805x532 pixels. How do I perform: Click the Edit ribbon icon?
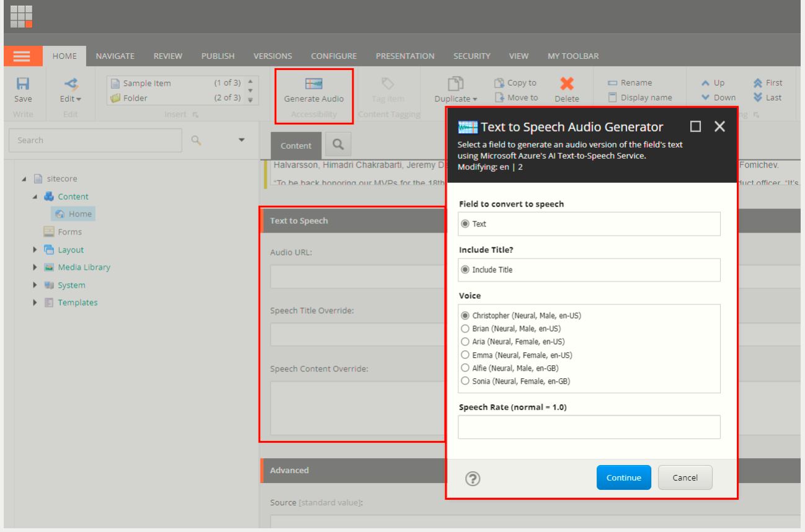71,83
